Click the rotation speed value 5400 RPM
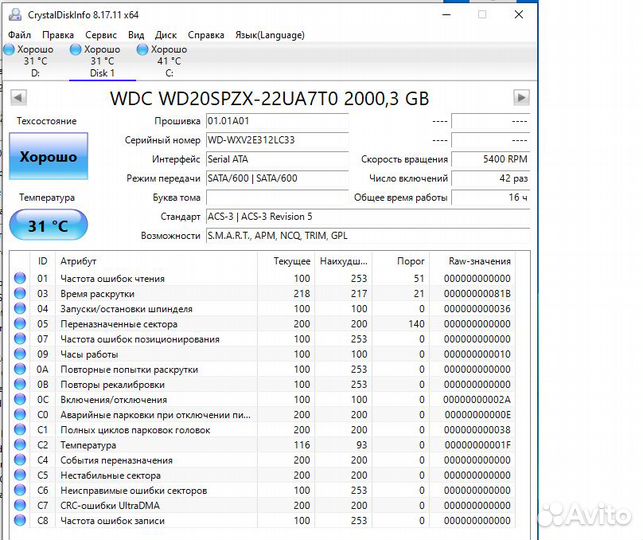This screenshot has height=540, width=643. [x=490, y=159]
